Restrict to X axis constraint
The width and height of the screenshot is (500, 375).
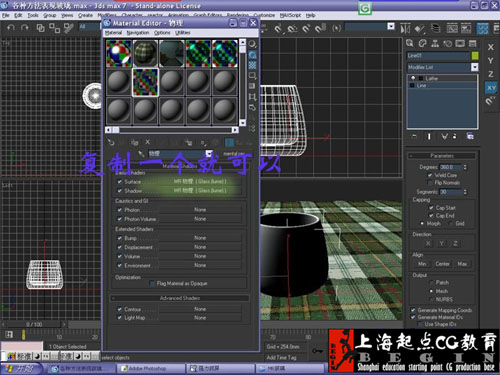(x=491, y=47)
